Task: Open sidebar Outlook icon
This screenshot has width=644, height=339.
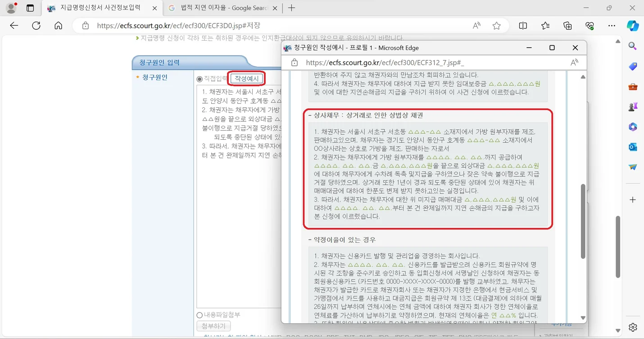Action: (x=633, y=147)
